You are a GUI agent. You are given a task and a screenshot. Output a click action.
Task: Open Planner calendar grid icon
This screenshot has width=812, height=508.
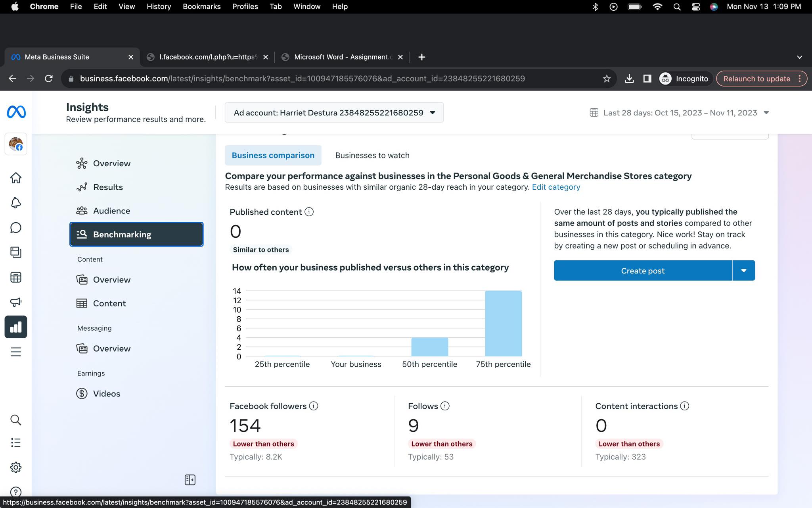point(16,277)
